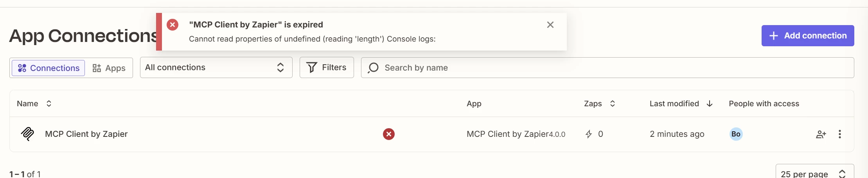Click the red expired status icon in the row
Viewport: 868px width, 178px height.
[388, 134]
